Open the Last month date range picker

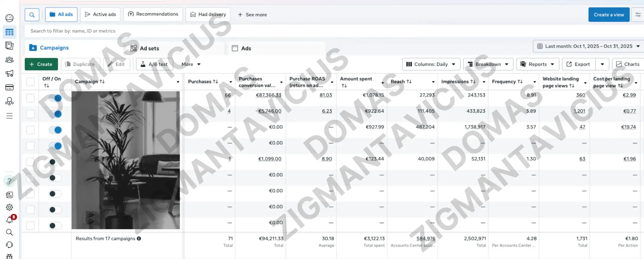[588, 46]
